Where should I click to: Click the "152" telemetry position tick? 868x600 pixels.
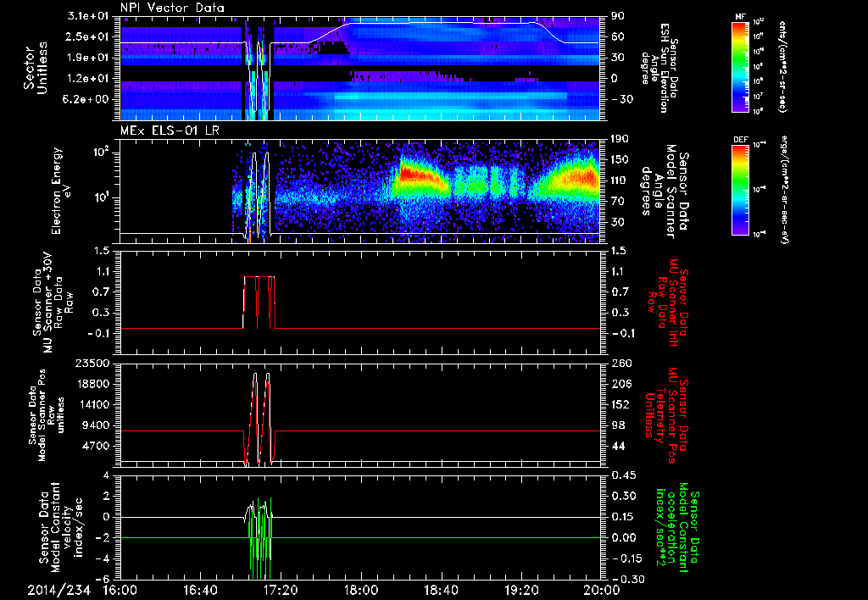[x=620, y=404]
